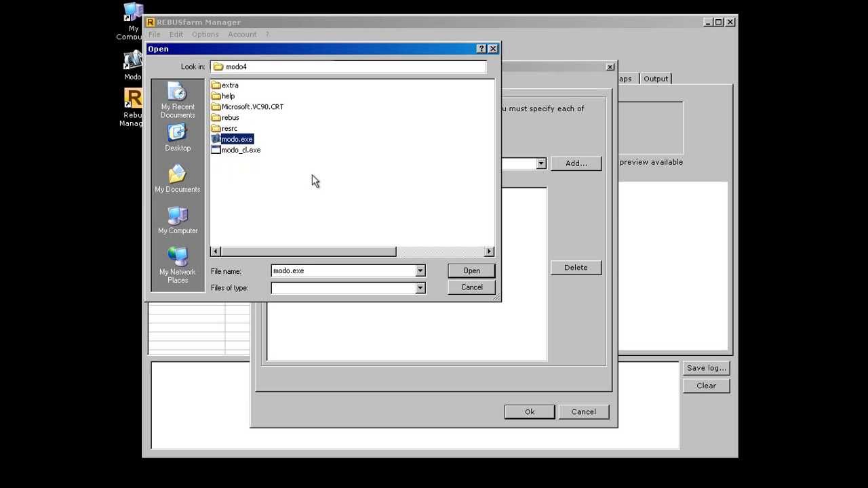This screenshot has width=868, height=488.
Task: Open My Documents in places bar
Action: click(178, 179)
